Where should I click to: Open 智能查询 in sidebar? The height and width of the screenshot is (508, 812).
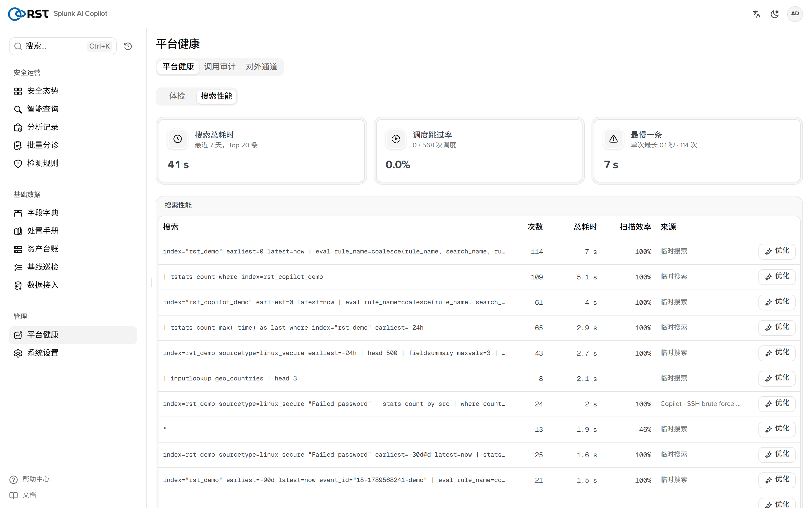73,109
